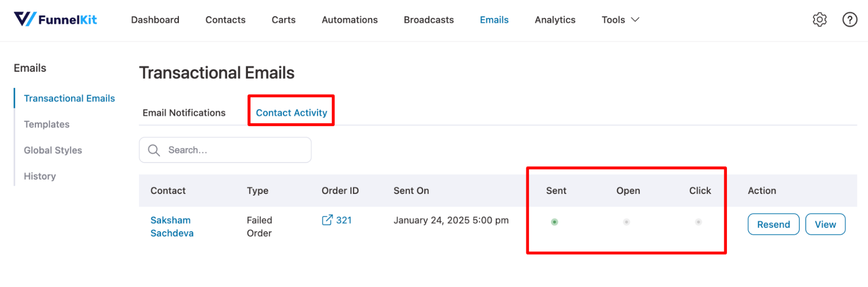
Task: Select Transactional Emails in sidebar
Action: click(69, 99)
